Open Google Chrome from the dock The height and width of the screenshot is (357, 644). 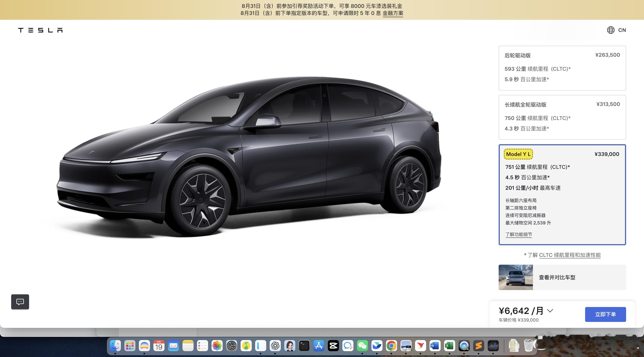pos(392,346)
